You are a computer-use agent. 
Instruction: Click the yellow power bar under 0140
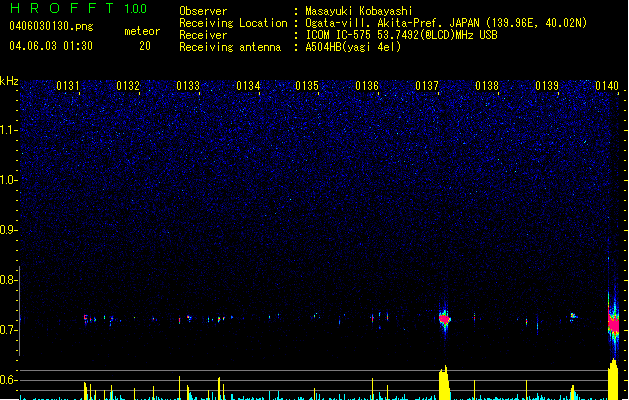pos(613,380)
